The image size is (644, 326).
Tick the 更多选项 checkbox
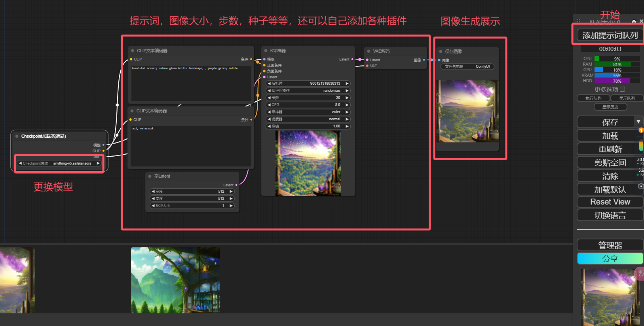pyautogui.click(x=623, y=89)
